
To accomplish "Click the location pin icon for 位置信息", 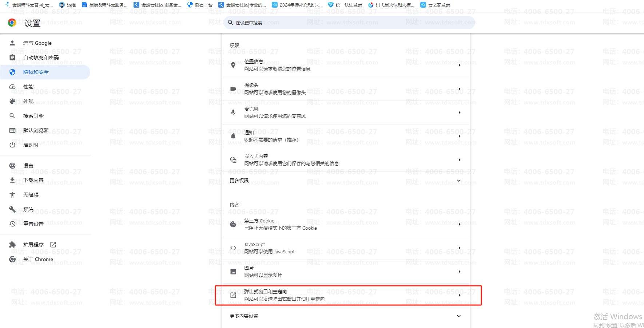I will [x=233, y=65].
